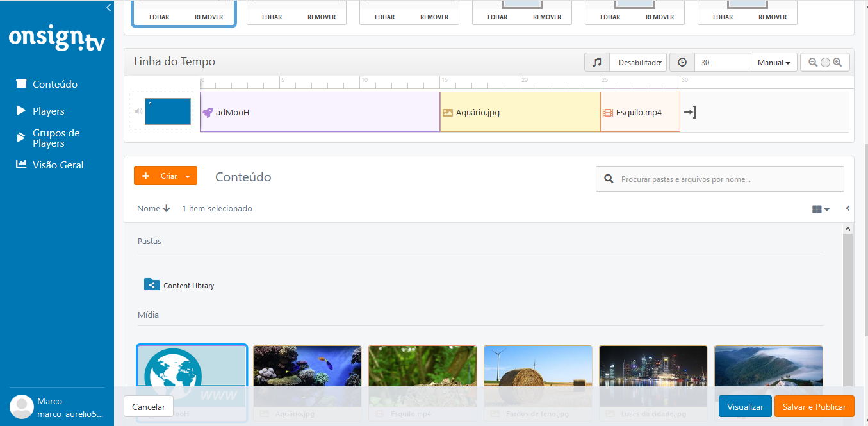Click the blue Visualizar button
This screenshot has height=426, width=868.
(745, 407)
